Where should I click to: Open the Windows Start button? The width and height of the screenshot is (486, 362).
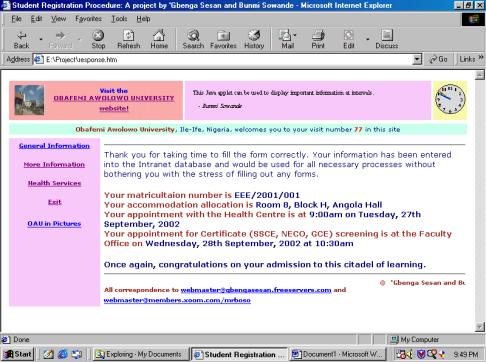(18, 354)
